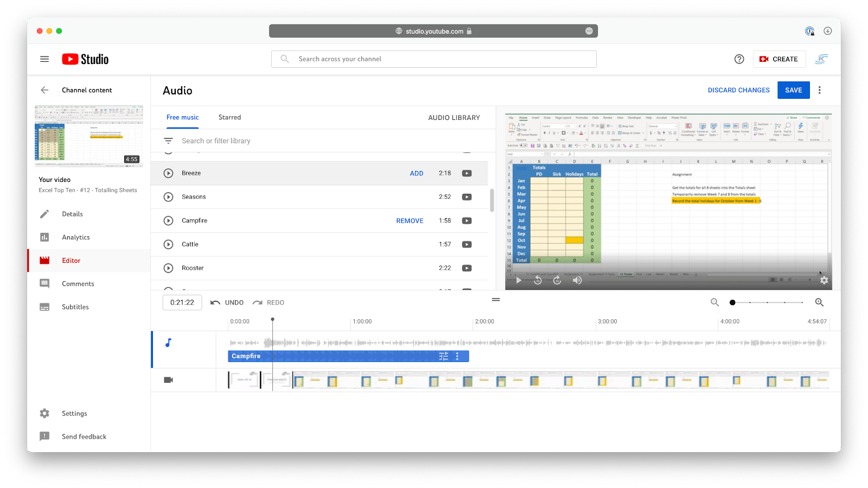Go back with Channel content arrow
Image resolution: width=868 pixels, height=488 pixels.
pyautogui.click(x=44, y=90)
